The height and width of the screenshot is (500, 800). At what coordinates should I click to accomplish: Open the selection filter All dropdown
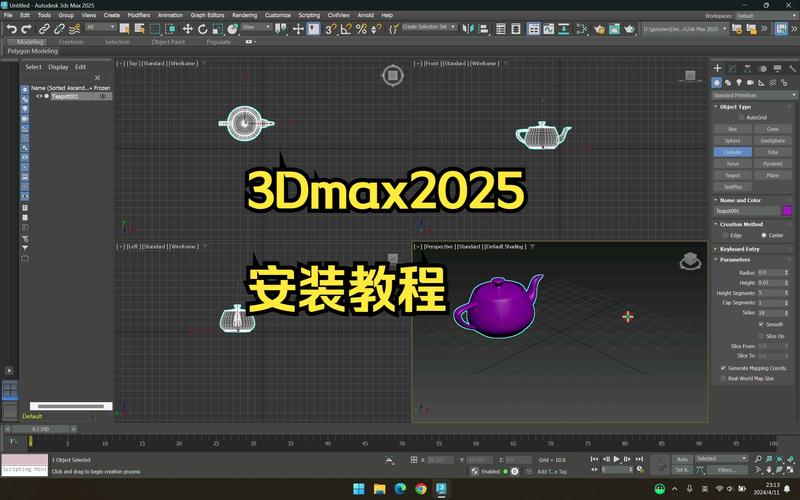click(x=101, y=27)
